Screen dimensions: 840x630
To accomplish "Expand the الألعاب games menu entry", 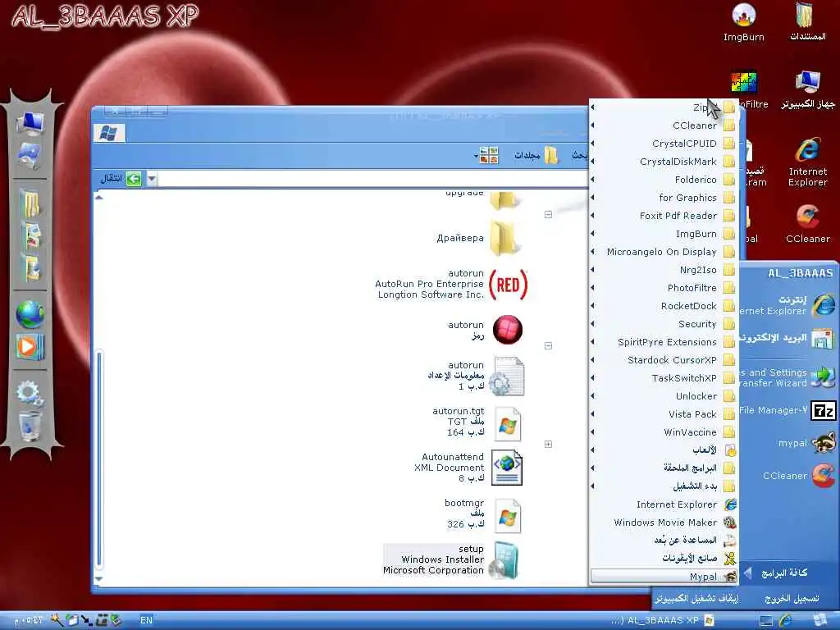I will coord(664,450).
